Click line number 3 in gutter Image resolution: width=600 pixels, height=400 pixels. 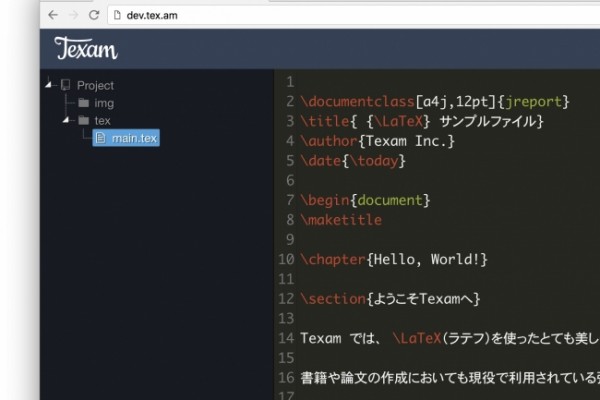pos(290,121)
